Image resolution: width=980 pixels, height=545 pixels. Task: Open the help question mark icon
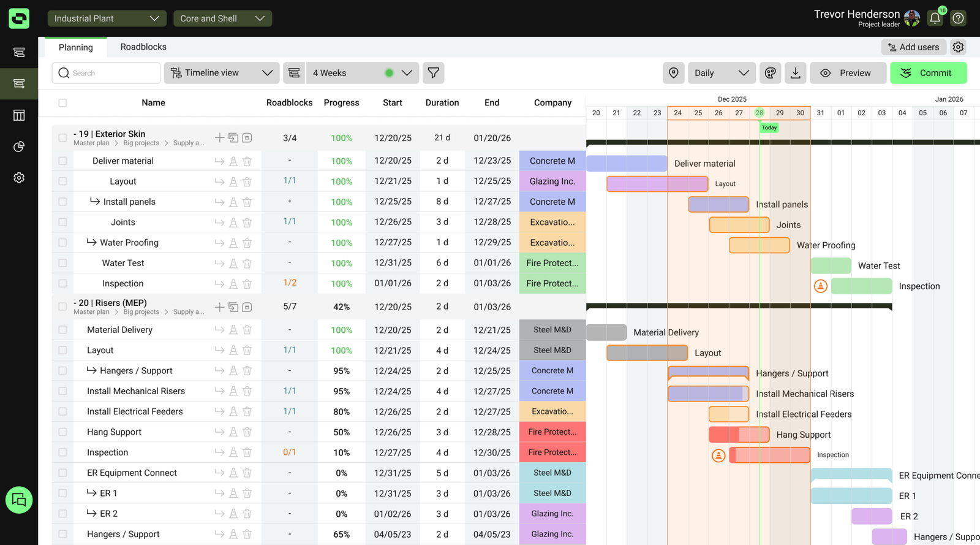(x=959, y=18)
